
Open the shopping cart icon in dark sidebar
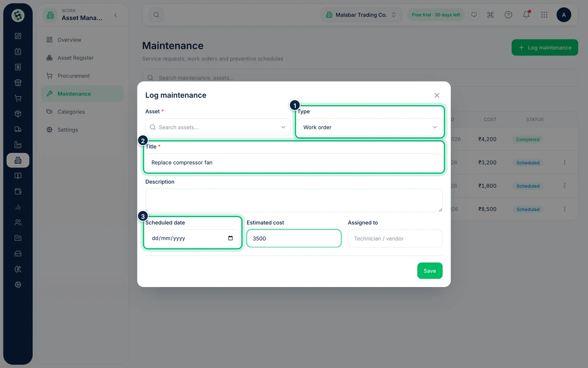click(18, 98)
